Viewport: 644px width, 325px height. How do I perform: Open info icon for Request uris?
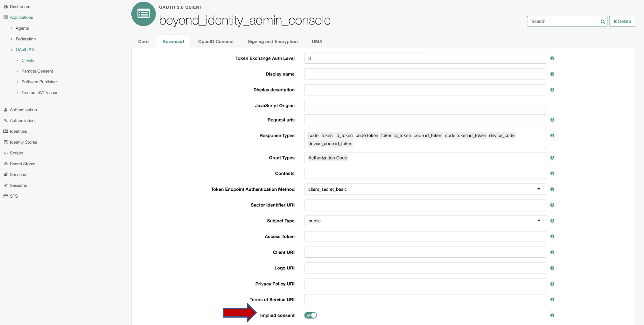552,120
